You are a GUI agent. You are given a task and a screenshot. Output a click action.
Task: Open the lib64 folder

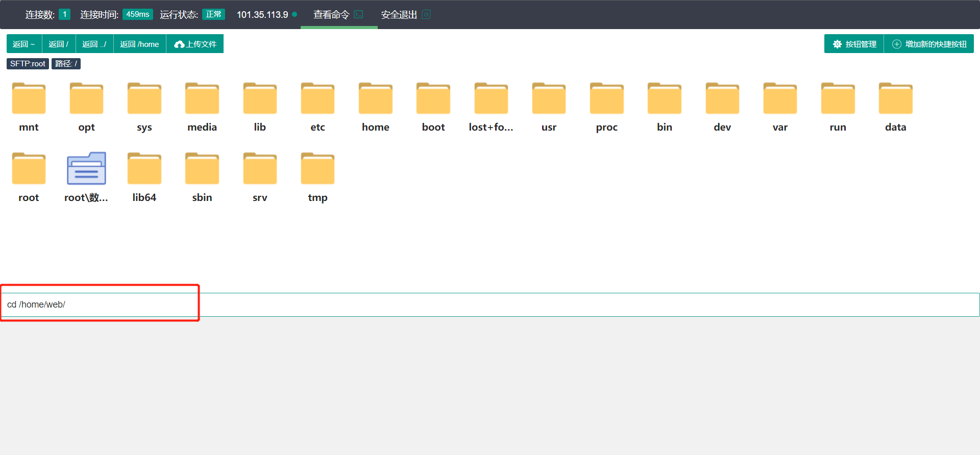point(144,168)
